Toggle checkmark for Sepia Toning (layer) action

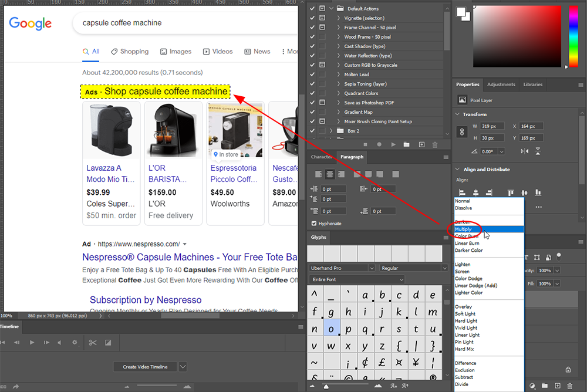(312, 84)
